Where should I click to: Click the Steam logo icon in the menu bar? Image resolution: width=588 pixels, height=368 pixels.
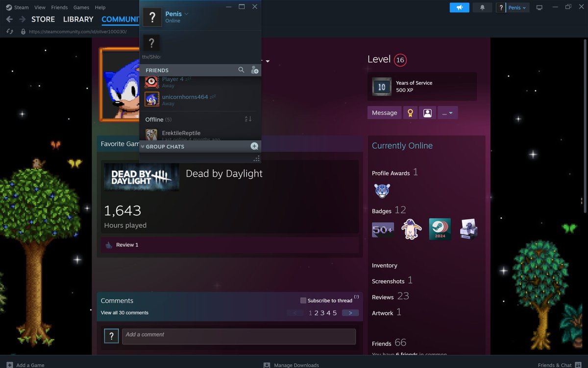[x=9, y=7]
